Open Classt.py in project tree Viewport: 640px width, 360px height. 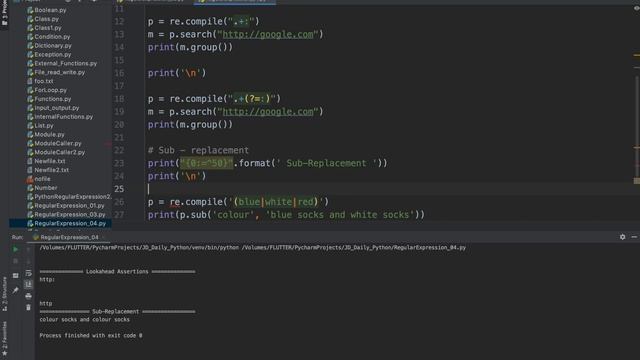pyautogui.click(x=48, y=28)
